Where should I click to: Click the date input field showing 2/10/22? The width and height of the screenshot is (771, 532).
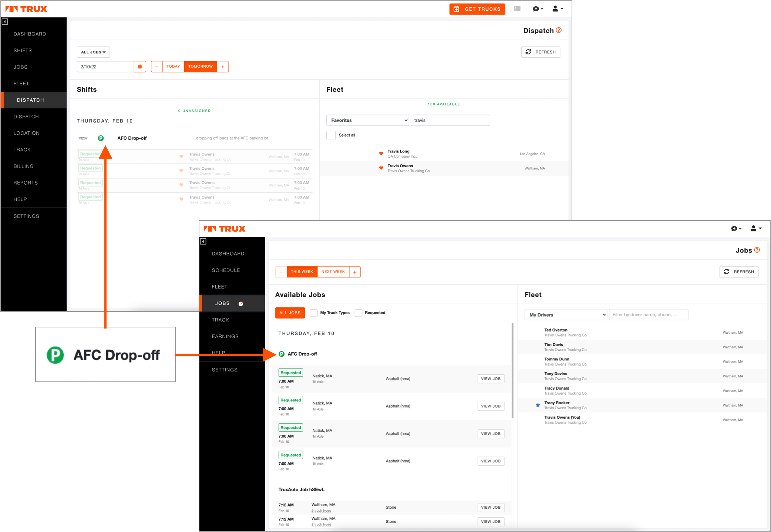[x=105, y=67]
